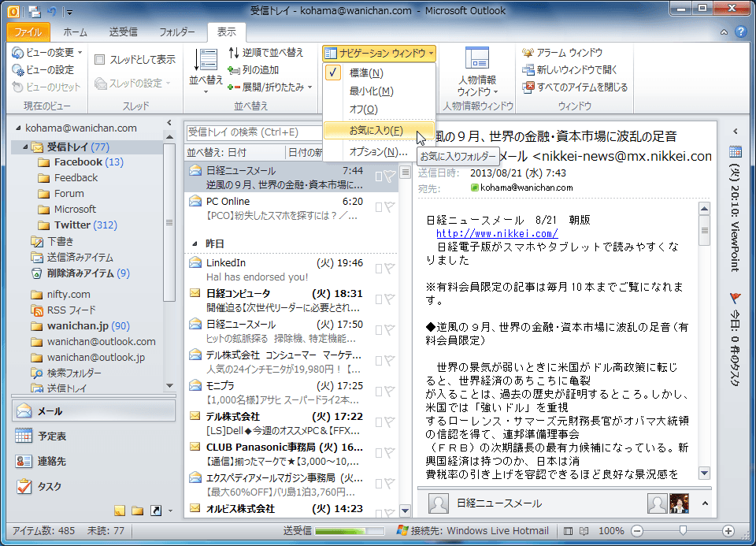Switch to メール mail module
Viewport: 756px width, 546px height.
pos(94,411)
